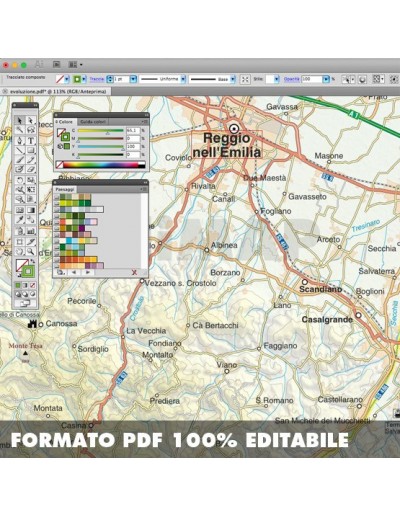
Task: Set paint mode to None in toolbox
Action: tap(33, 285)
